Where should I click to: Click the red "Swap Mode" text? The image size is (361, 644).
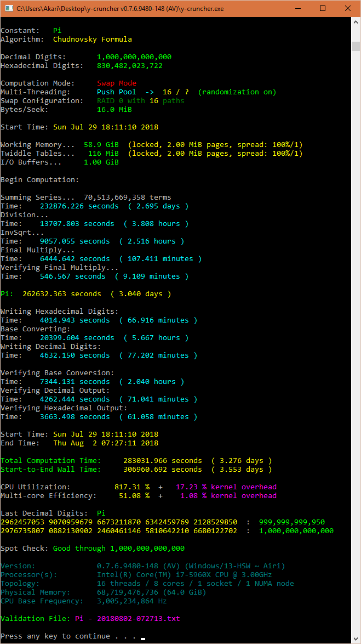[x=117, y=83]
